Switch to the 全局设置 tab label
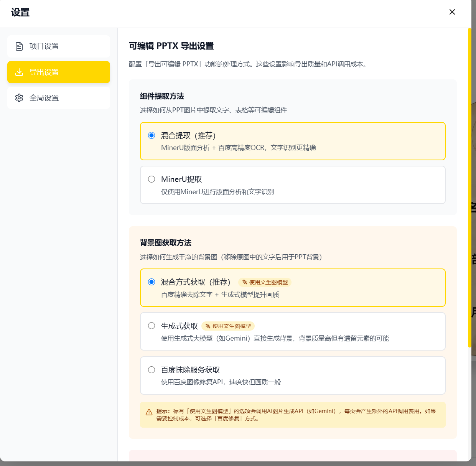 pyautogui.click(x=44, y=98)
